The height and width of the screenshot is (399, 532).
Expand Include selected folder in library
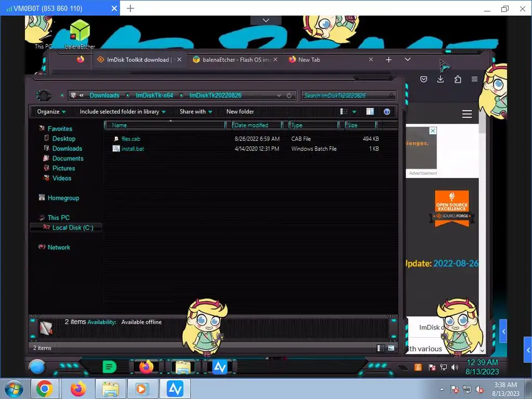coord(123,112)
